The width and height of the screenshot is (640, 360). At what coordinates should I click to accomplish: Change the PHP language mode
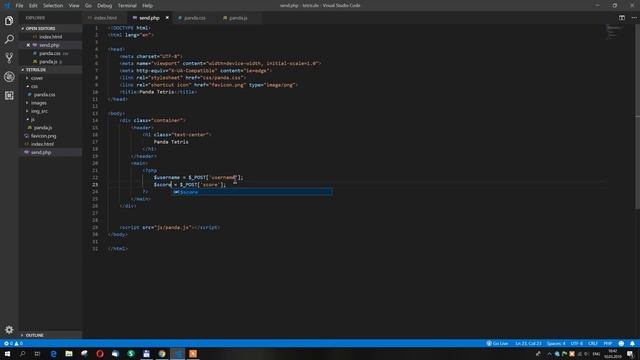tap(608, 343)
